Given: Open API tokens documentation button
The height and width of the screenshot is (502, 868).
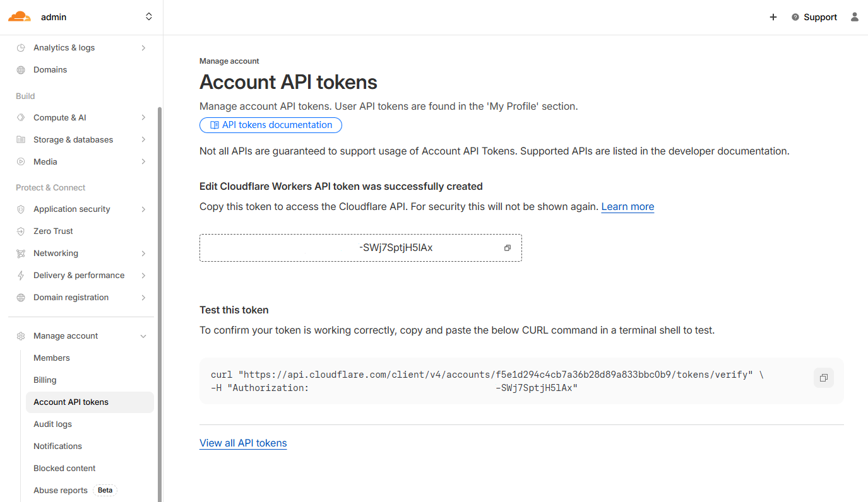Looking at the screenshot, I should (270, 125).
